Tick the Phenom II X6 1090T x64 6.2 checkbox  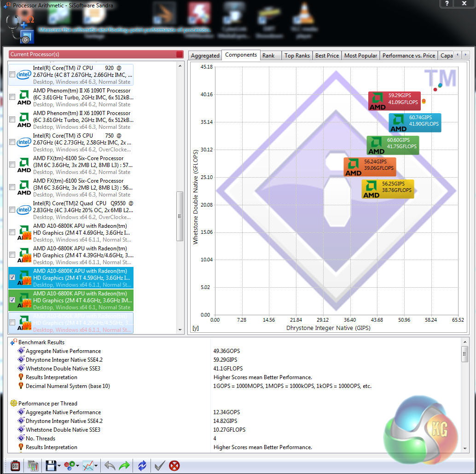coord(12,97)
